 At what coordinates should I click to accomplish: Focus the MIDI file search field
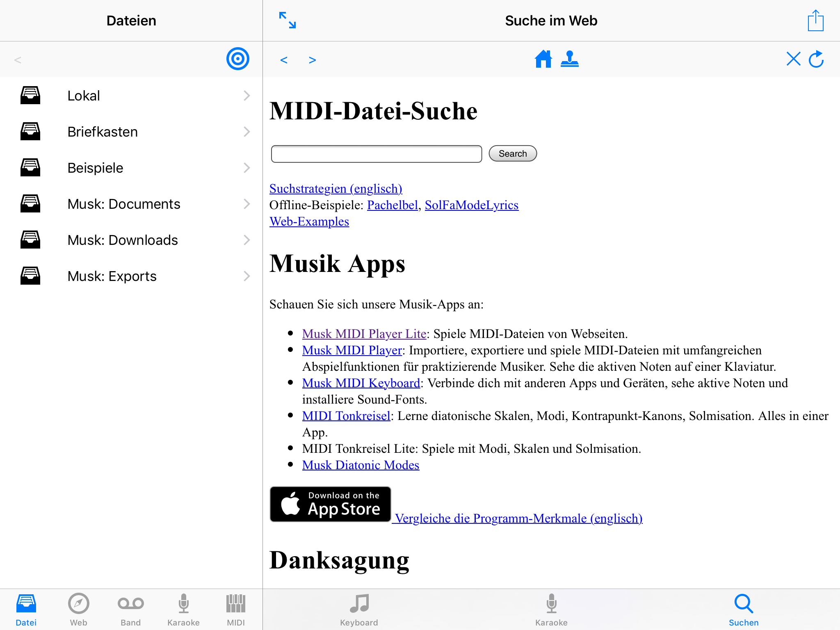pos(376,154)
